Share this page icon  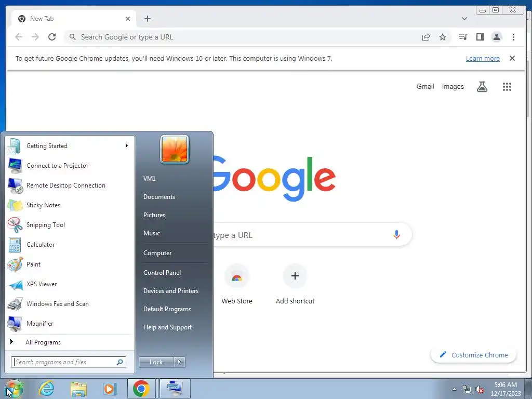pyautogui.click(x=426, y=37)
